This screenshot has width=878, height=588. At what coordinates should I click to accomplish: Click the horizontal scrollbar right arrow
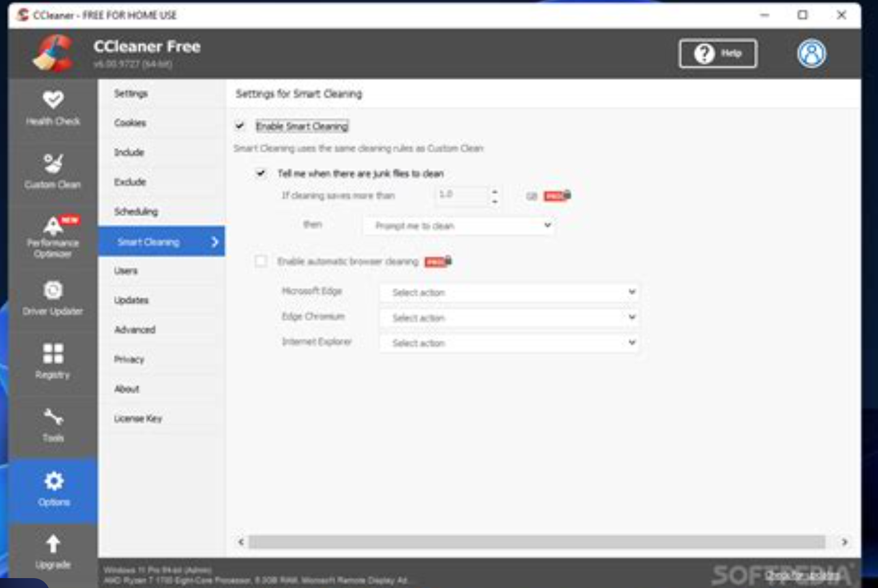coord(845,542)
